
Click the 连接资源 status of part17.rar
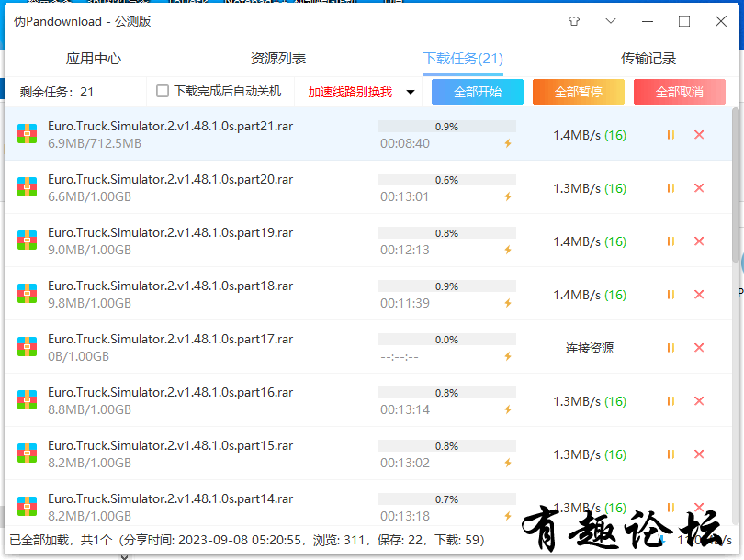click(590, 348)
